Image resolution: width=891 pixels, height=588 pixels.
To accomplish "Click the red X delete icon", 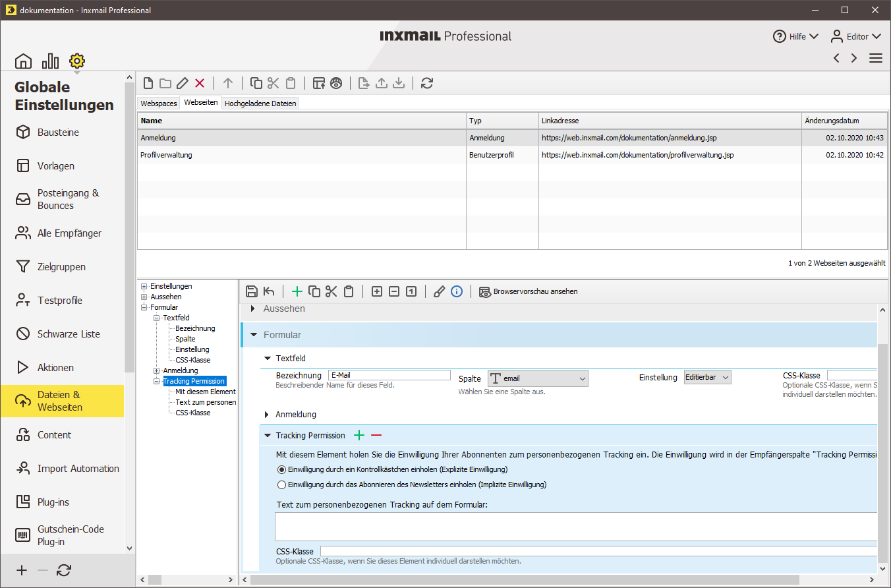I will [200, 83].
